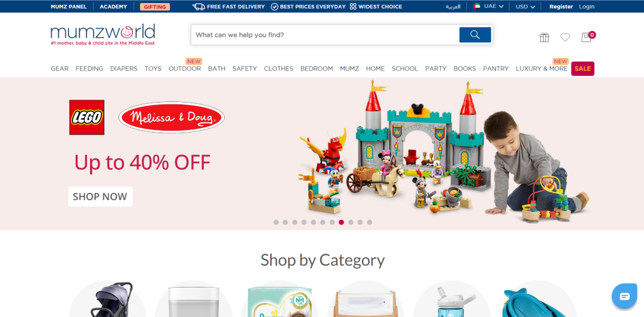Viewport: 644px width, 317px height.
Task: Click the mumzworld logo
Action: coord(103,35)
